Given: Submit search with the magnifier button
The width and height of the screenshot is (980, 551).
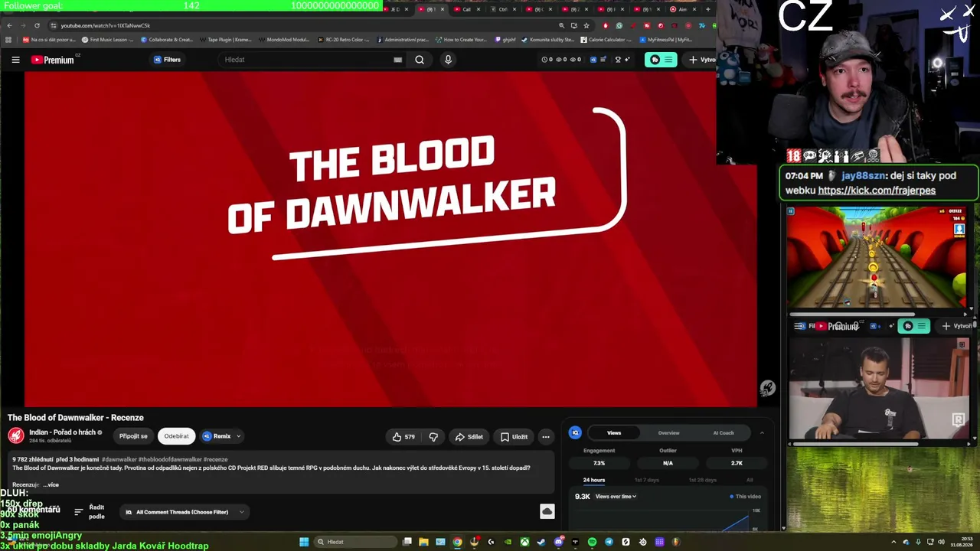Looking at the screenshot, I should pyautogui.click(x=420, y=60).
